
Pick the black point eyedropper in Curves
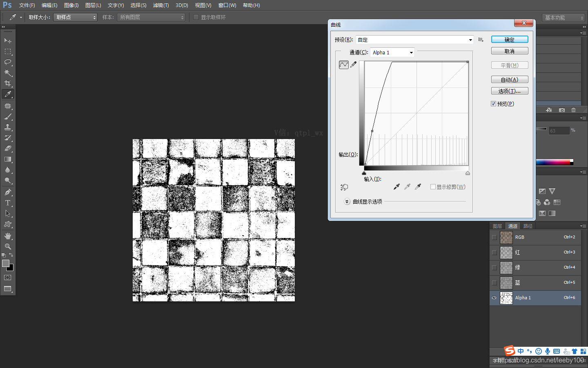tap(396, 187)
